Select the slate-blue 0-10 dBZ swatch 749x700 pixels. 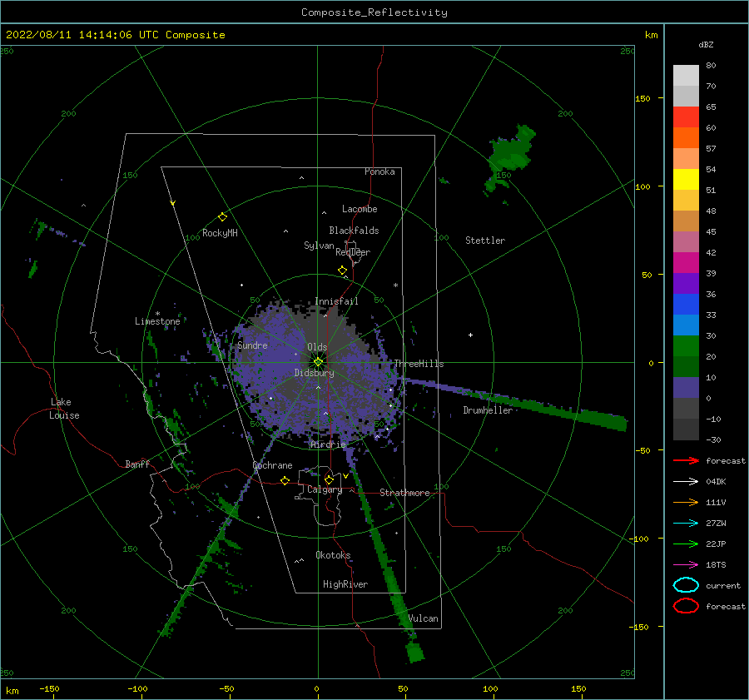pos(686,388)
